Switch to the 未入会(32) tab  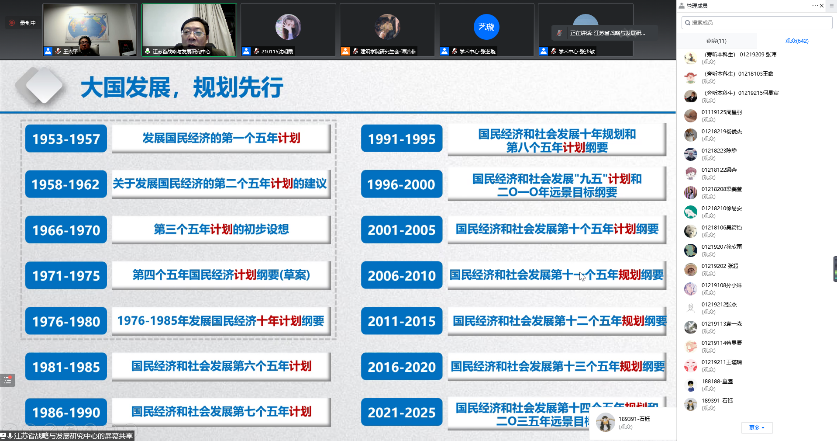794,39
